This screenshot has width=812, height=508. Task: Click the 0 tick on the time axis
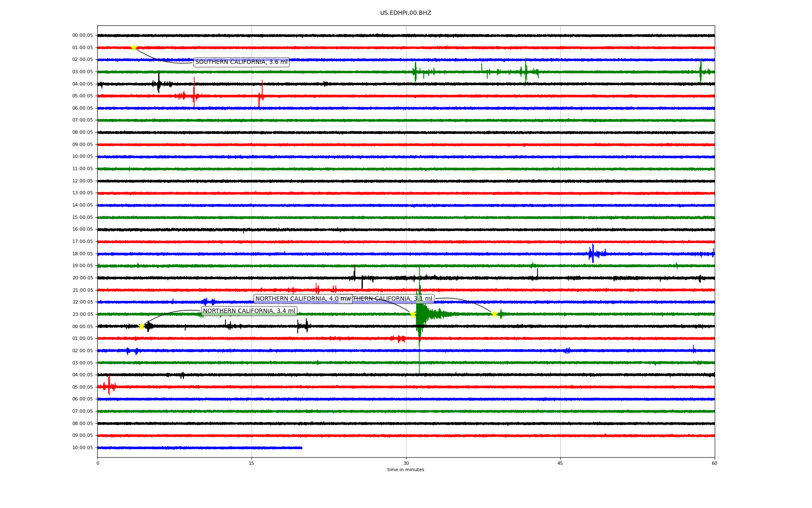tap(98, 463)
